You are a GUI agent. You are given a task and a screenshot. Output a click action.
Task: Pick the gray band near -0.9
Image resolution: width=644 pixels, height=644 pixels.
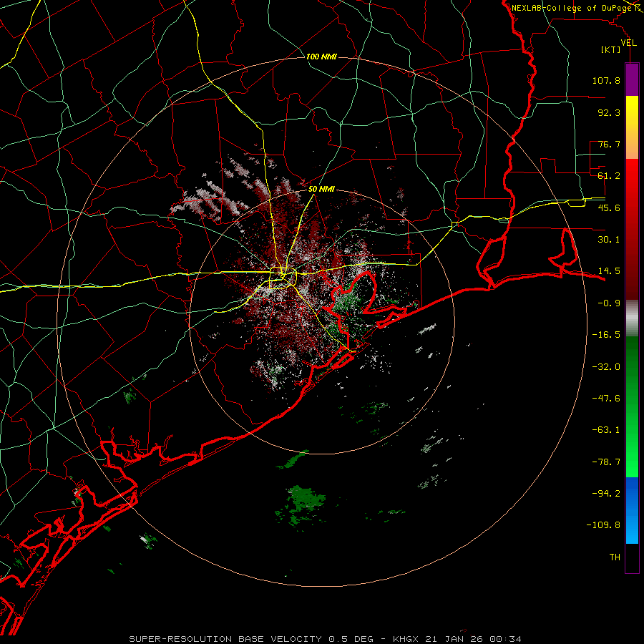pyautogui.click(x=632, y=318)
